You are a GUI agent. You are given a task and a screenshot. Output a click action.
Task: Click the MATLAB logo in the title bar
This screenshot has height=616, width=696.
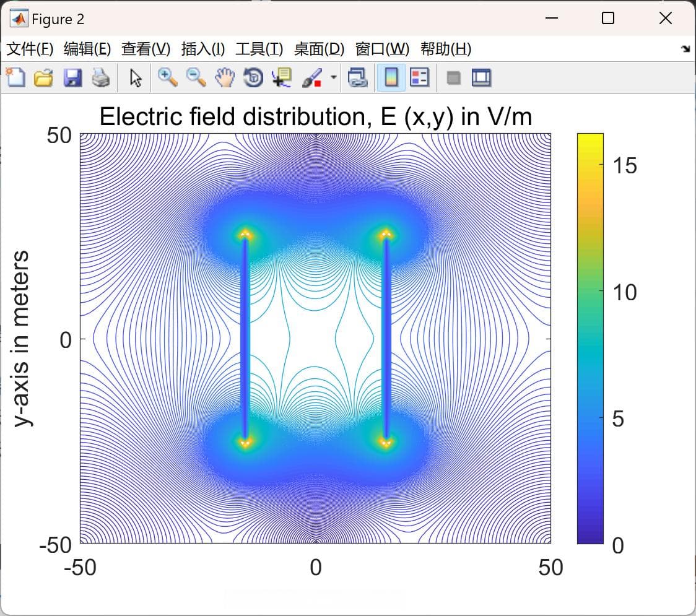[19, 19]
